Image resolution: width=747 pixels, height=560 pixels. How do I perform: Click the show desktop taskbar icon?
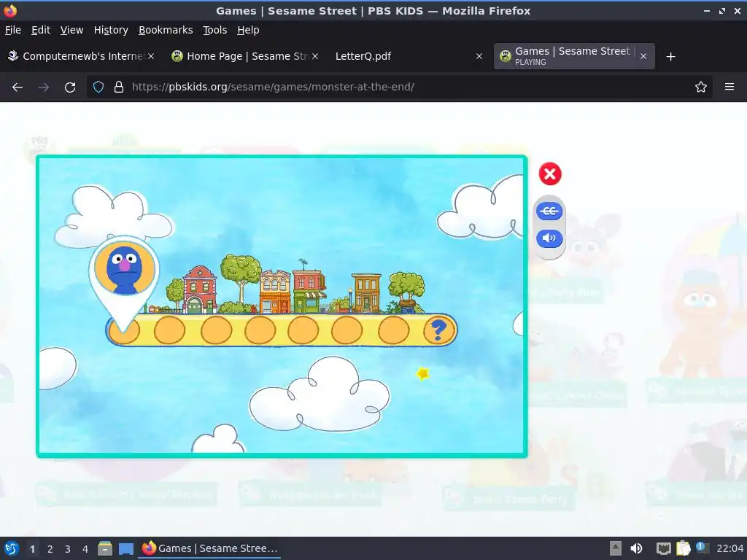coord(126,548)
